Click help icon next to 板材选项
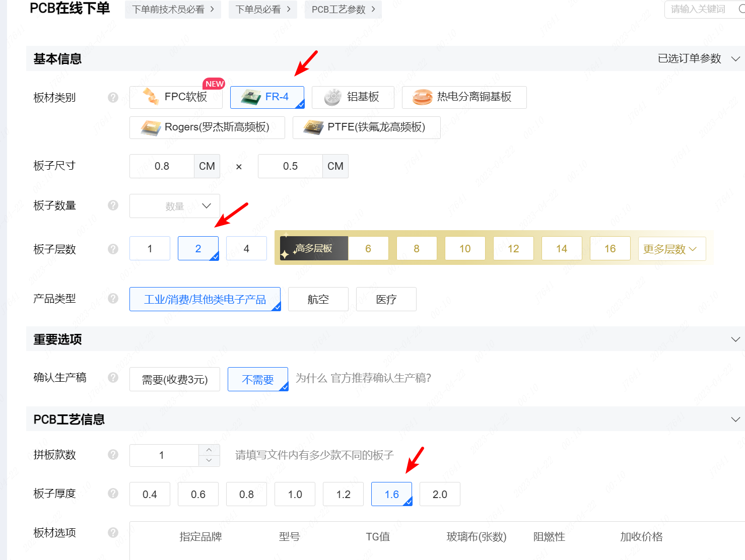Viewport: 745px width, 560px height. [x=113, y=532]
